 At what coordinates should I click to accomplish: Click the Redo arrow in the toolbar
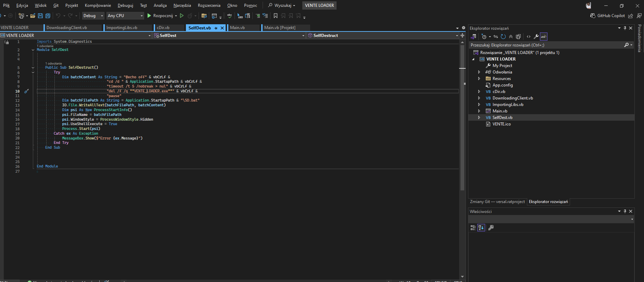click(x=70, y=16)
